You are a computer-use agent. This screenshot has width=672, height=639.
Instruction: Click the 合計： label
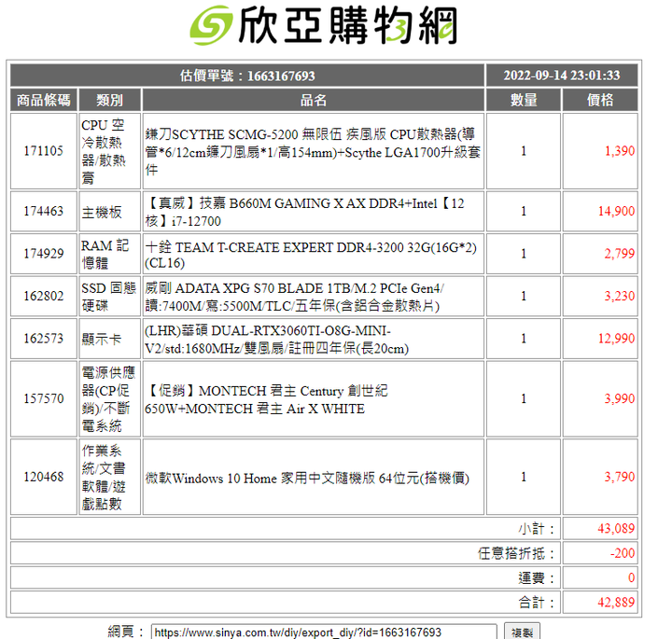[537, 603]
